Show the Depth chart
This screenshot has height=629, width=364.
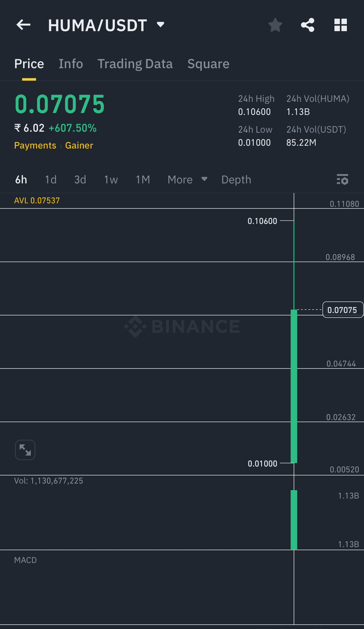236,179
